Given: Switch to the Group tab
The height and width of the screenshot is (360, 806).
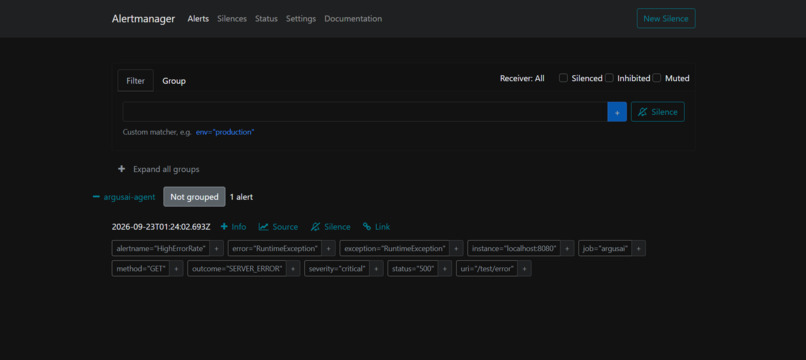Looking at the screenshot, I should click(x=174, y=81).
